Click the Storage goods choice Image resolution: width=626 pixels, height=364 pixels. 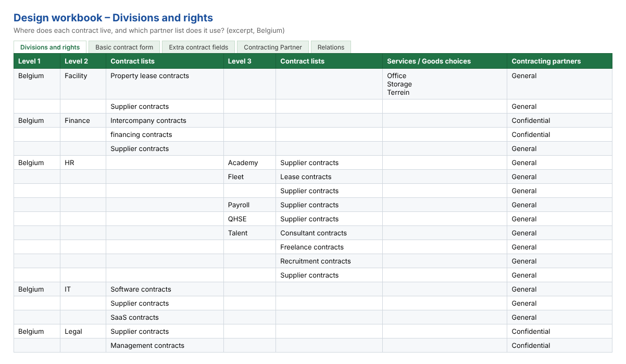(399, 84)
